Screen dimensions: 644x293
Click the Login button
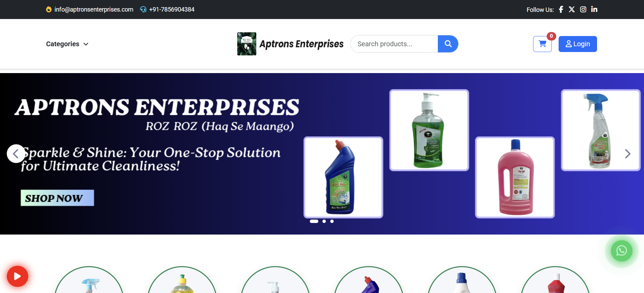point(578,44)
